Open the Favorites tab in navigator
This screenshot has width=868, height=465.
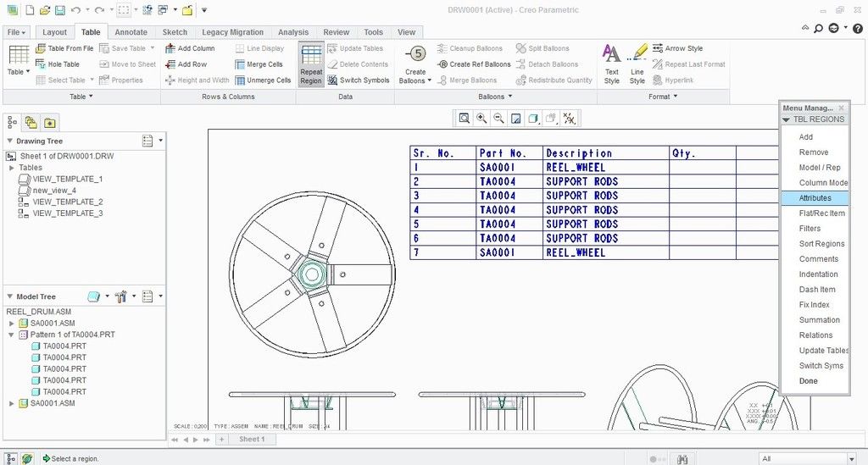click(x=50, y=123)
